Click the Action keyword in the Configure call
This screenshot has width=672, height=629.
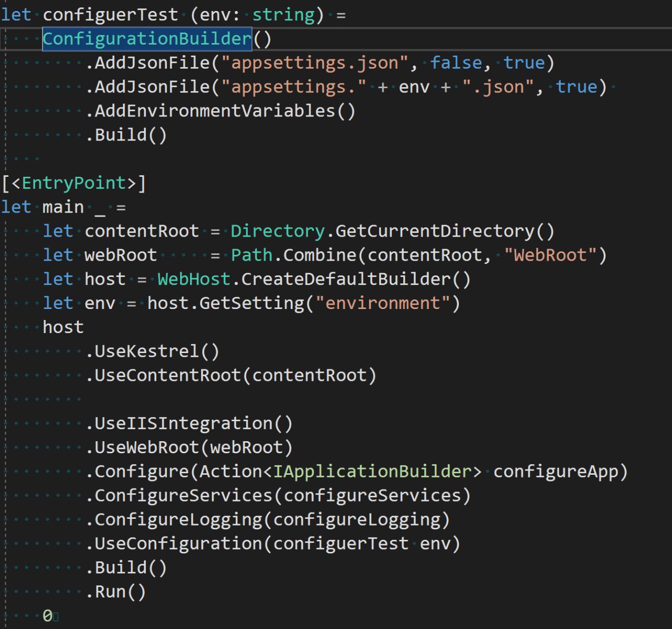pyautogui.click(x=230, y=472)
